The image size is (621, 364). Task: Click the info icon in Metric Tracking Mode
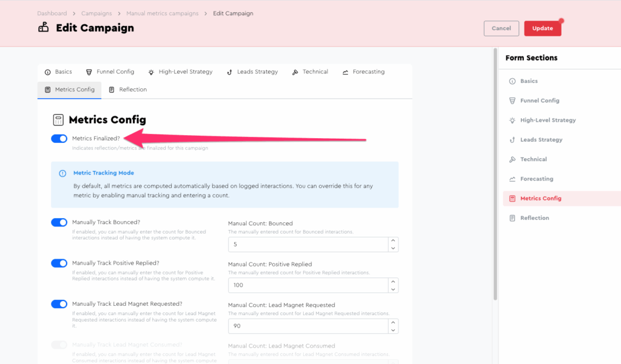[x=62, y=173]
